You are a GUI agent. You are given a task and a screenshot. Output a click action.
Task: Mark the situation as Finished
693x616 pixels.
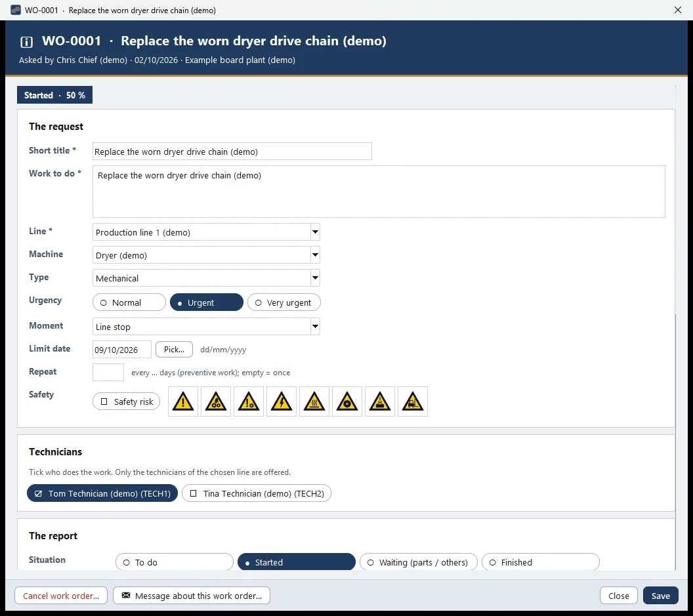[x=540, y=562]
